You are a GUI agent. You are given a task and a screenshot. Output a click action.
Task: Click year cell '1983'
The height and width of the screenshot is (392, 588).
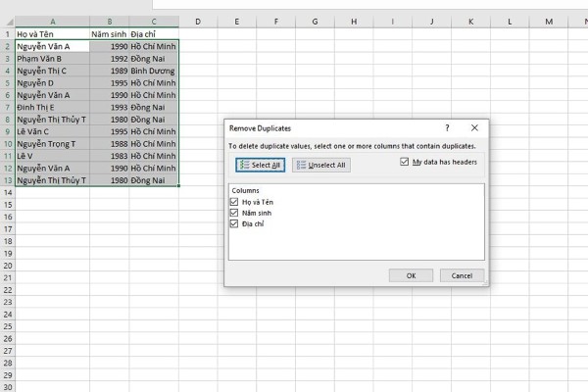tap(110, 156)
